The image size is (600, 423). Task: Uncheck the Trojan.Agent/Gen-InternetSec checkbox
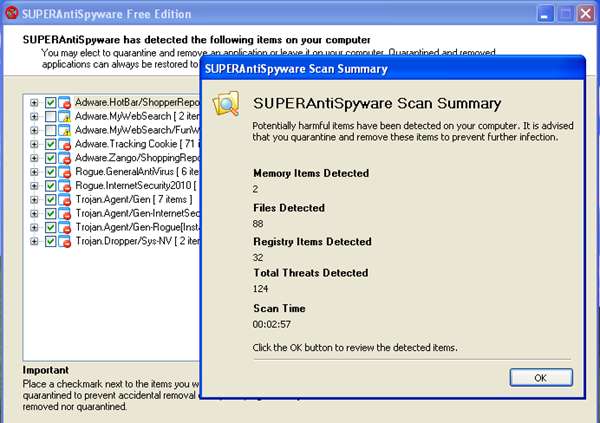[51, 214]
